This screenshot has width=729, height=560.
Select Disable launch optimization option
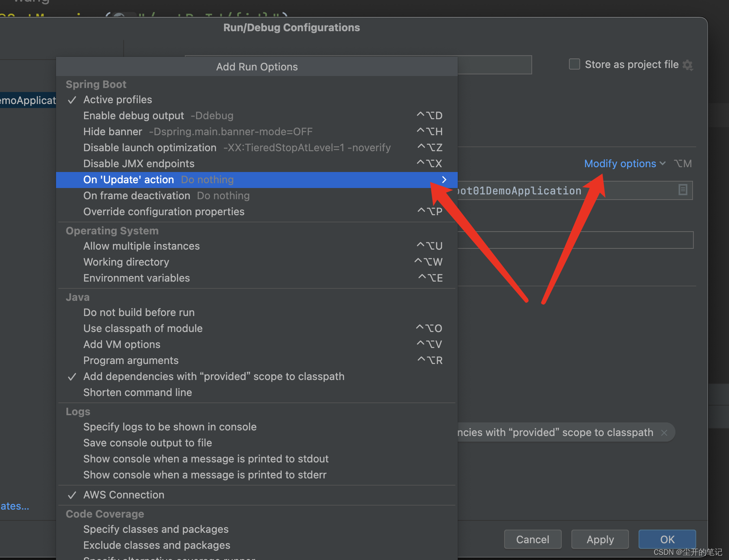[x=257, y=148]
